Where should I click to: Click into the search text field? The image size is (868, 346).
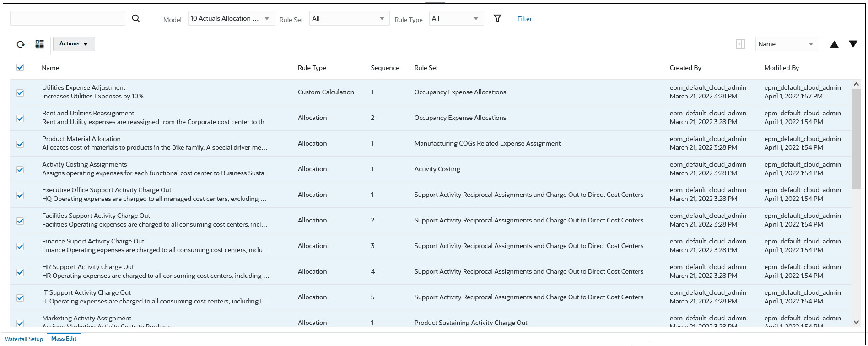[x=68, y=18]
